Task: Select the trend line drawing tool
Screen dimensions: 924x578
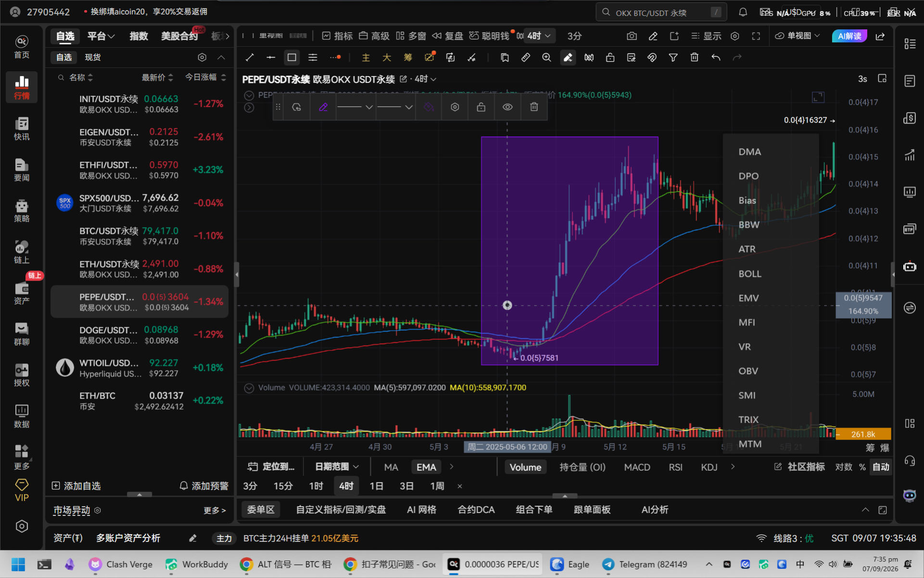Action: coord(250,58)
